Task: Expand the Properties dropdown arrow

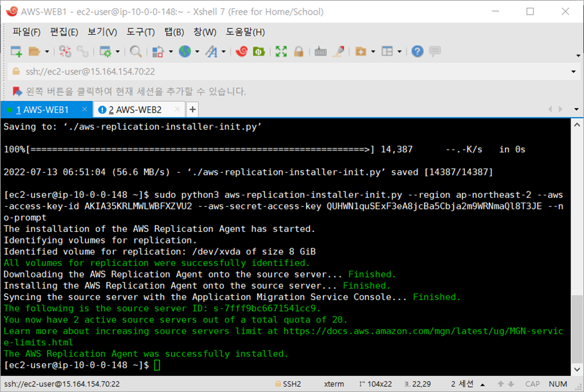Action: point(118,52)
